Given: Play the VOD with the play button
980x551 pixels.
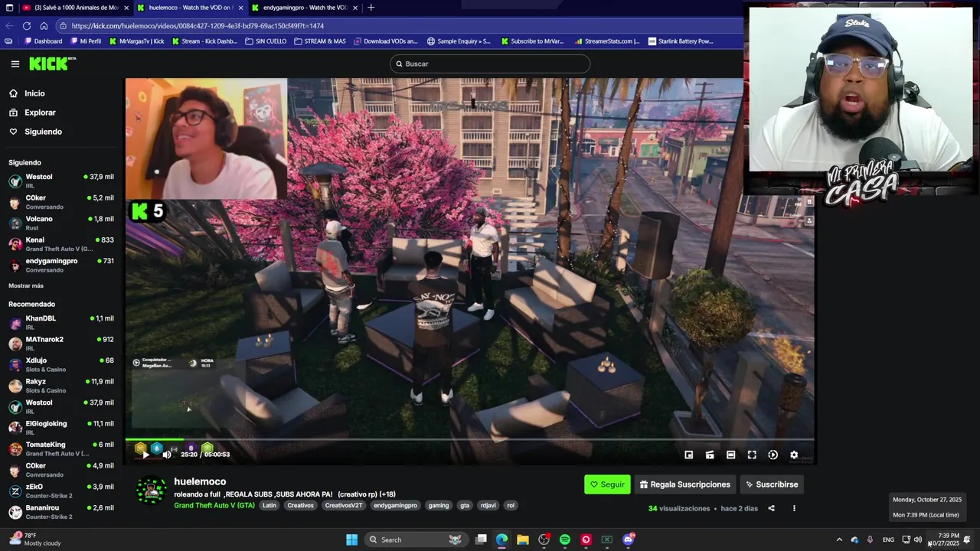Looking at the screenshot, I should [x=145, y=455].
